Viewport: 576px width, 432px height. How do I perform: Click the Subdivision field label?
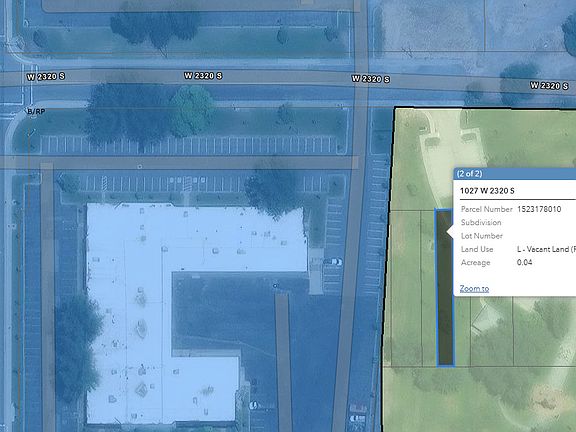tap(481, 222)
